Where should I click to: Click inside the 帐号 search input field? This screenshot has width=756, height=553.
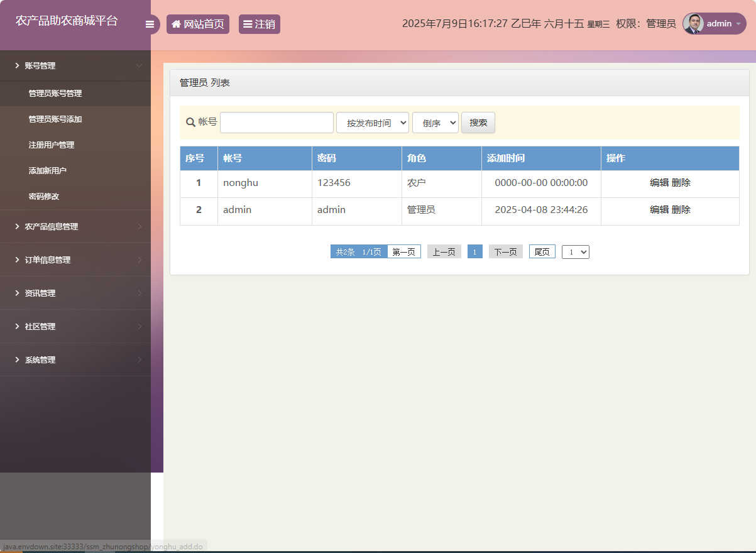coord(277,122)
